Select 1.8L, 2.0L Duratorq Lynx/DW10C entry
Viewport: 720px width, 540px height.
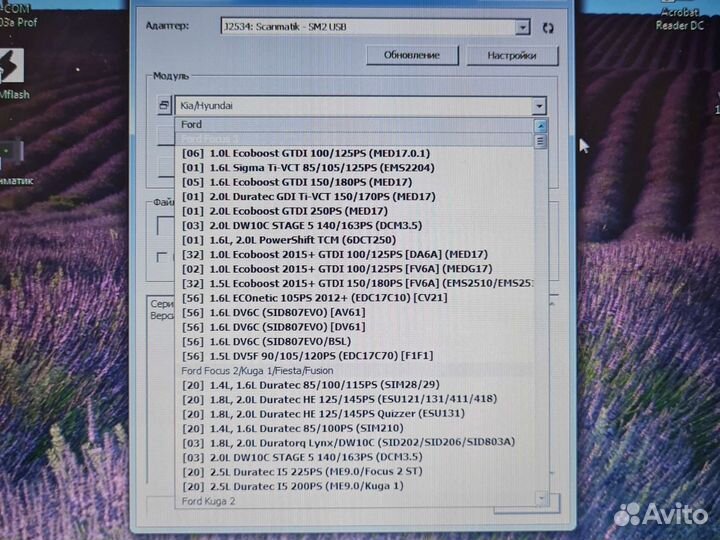pos(354,443)
